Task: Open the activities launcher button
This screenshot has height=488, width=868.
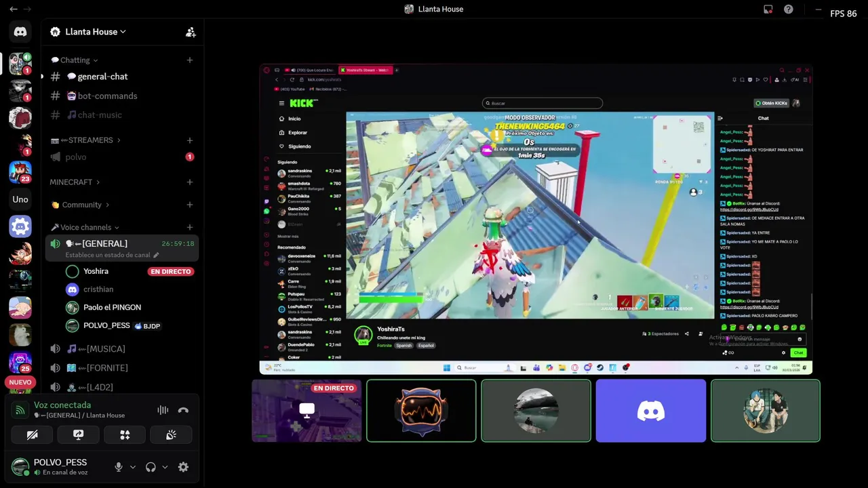Action: click(125, 435)
